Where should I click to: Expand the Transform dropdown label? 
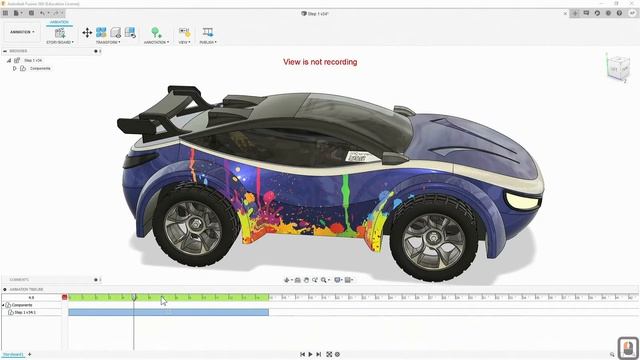pyautogui.click(x=108, y=42)
